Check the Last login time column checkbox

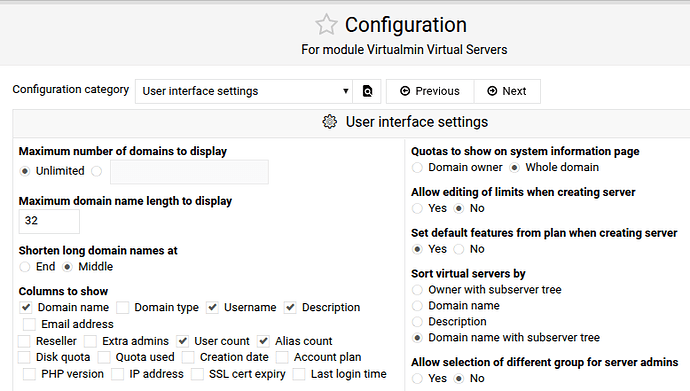click(x=299, y=374)
